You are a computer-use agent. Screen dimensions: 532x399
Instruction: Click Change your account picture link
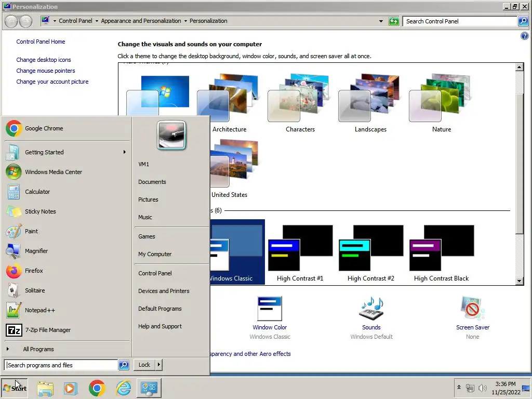coord(52,82)
